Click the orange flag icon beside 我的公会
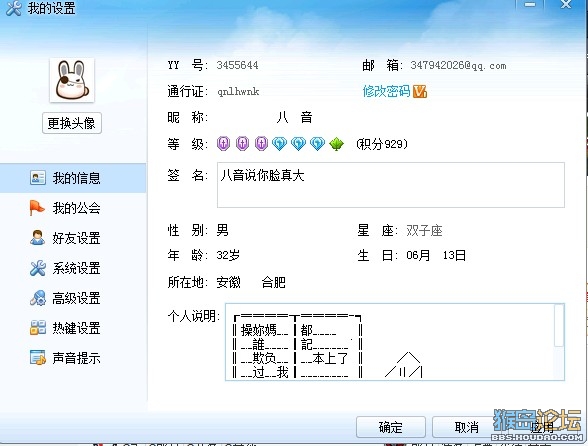The image size is (588, 446). click(x=37, y=208)
